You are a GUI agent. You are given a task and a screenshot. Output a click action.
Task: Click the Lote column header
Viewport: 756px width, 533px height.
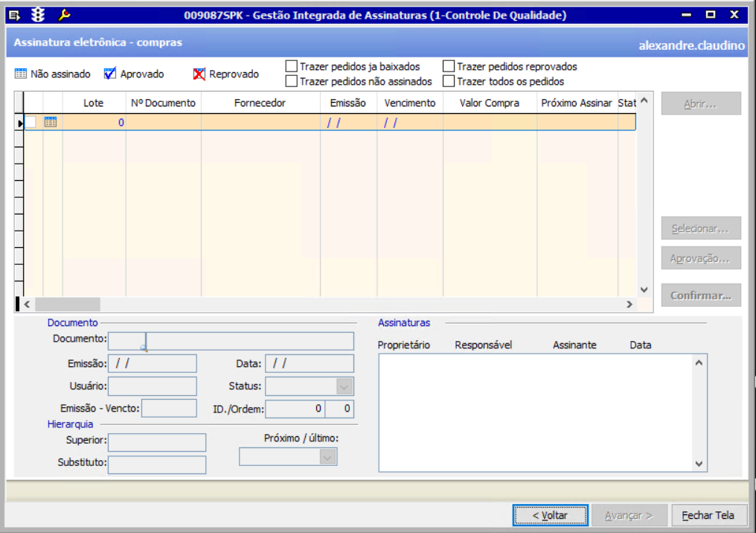pos(94,103)
